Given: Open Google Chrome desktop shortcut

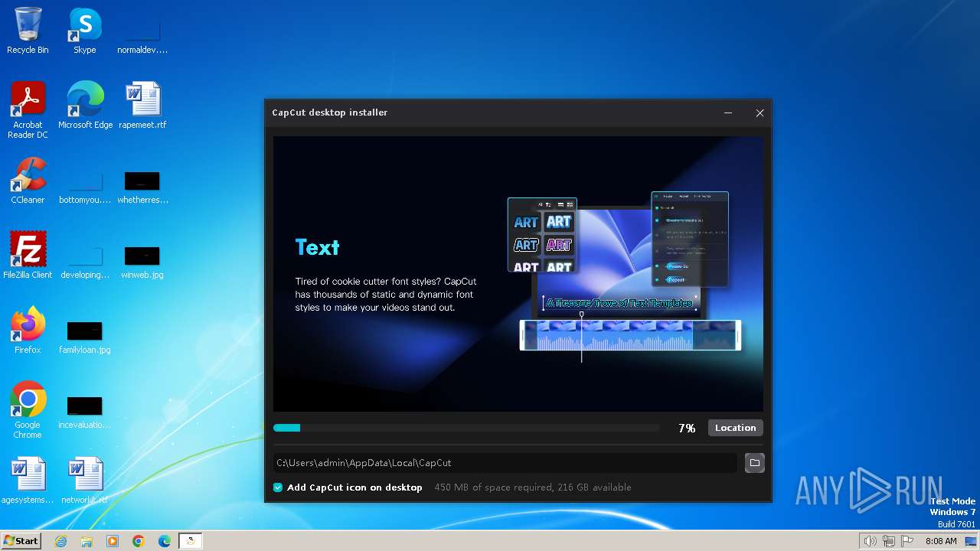Looking at the screenshot, I should coord(28,410).
